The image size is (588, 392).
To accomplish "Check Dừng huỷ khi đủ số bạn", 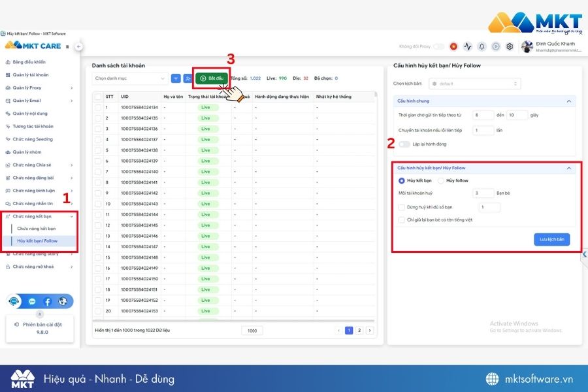I will 402,207.
